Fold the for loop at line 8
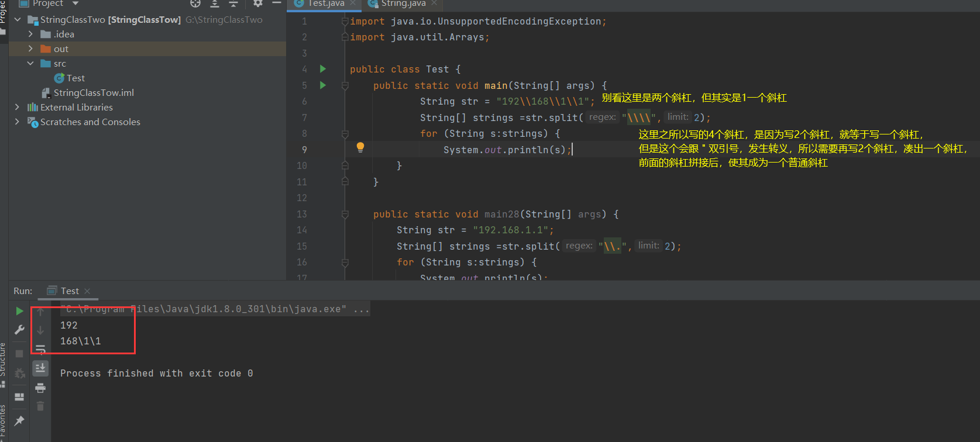Image resolution: width=980 pixels, height=442 pixels. (345, 134)
